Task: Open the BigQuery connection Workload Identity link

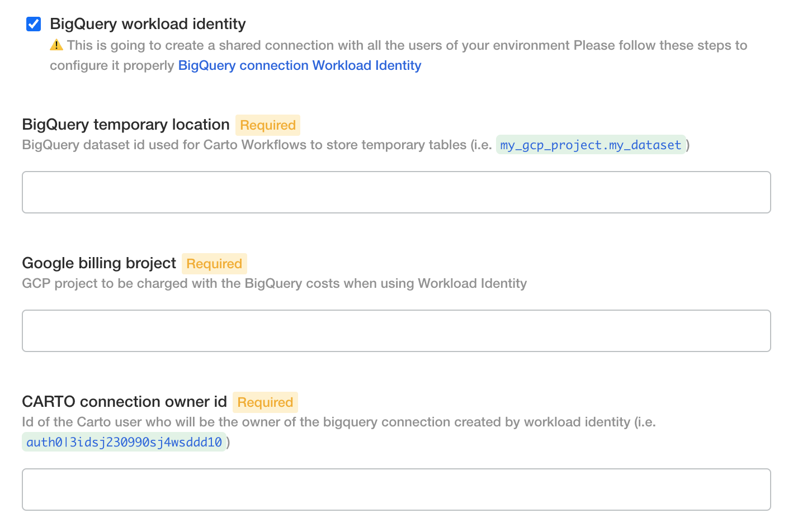Action: pyautogui.click(x=299, y=65)
